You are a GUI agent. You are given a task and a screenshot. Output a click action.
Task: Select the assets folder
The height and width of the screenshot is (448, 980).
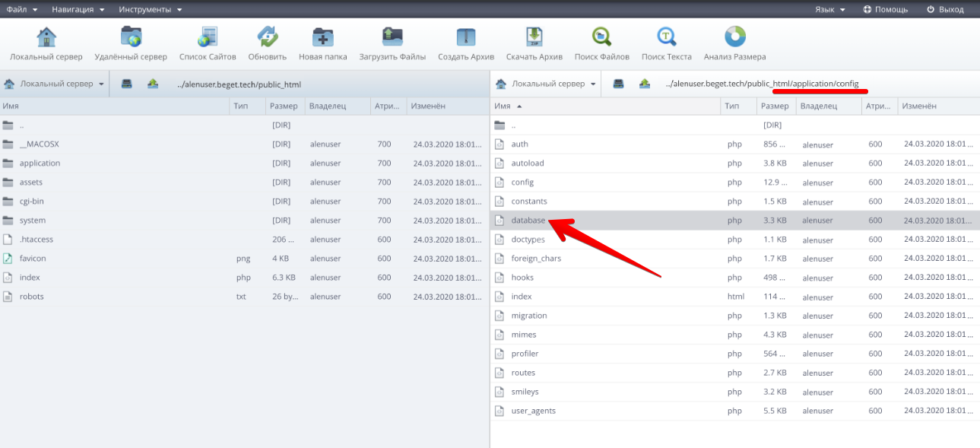click(x=243, y=182)
